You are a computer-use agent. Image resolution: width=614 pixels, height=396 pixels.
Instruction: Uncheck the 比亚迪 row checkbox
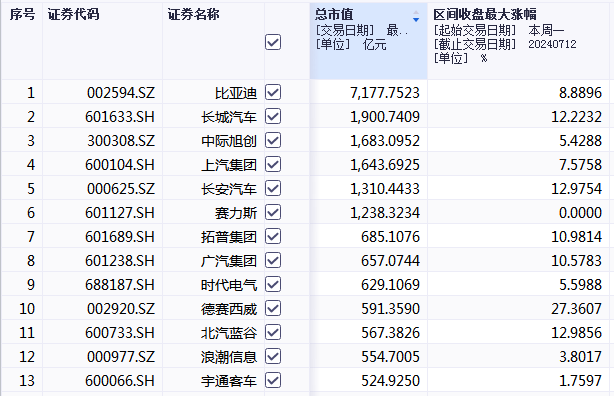point(273,92)
